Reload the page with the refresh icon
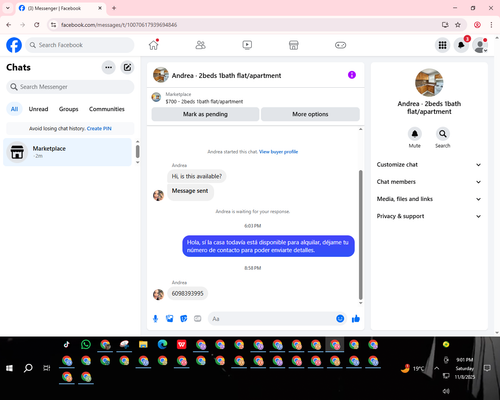The image size is (500, 400). point(37,25)
